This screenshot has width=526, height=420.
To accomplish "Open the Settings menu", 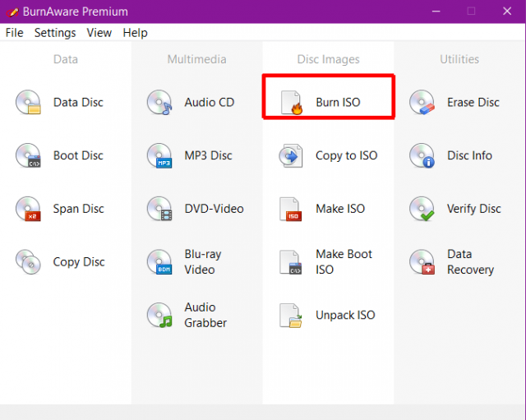I will (55, 33).
